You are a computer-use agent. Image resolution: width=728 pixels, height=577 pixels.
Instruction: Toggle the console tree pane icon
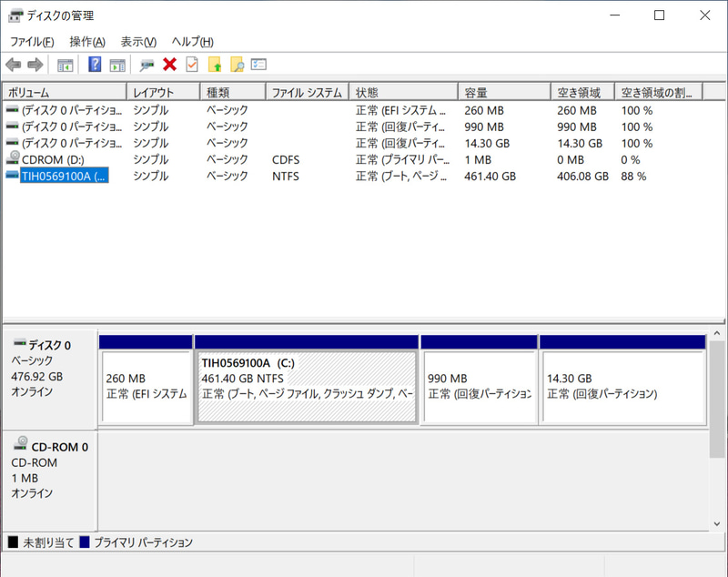pyautogui.click(x=65, y=64)
